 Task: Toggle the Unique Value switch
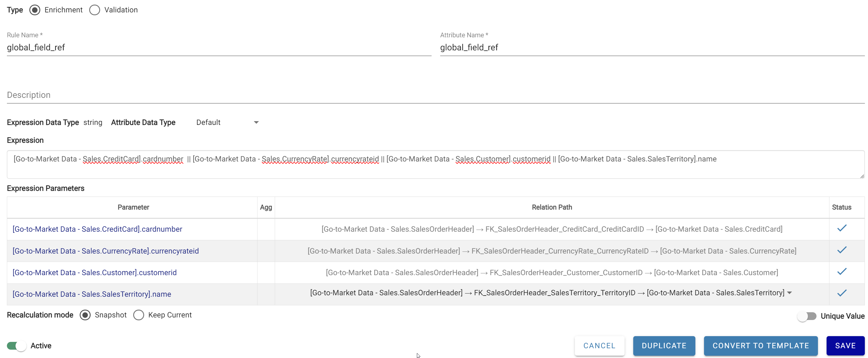[807, 316]
